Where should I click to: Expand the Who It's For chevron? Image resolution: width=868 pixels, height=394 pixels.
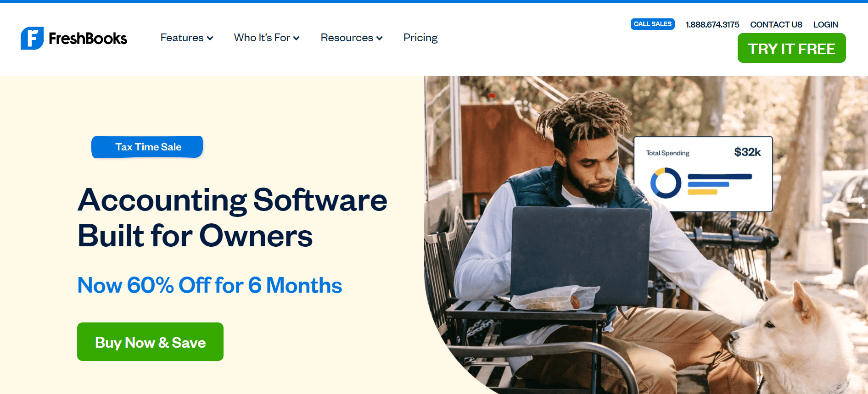click(297, 38)
